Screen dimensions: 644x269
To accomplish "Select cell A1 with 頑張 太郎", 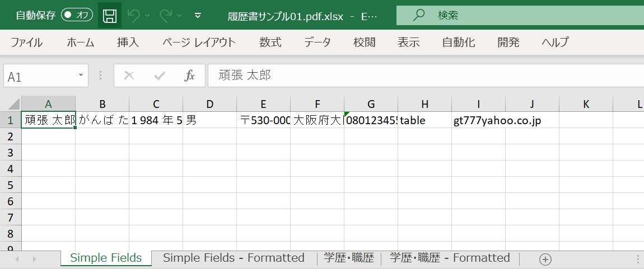I will coord(48,120).
